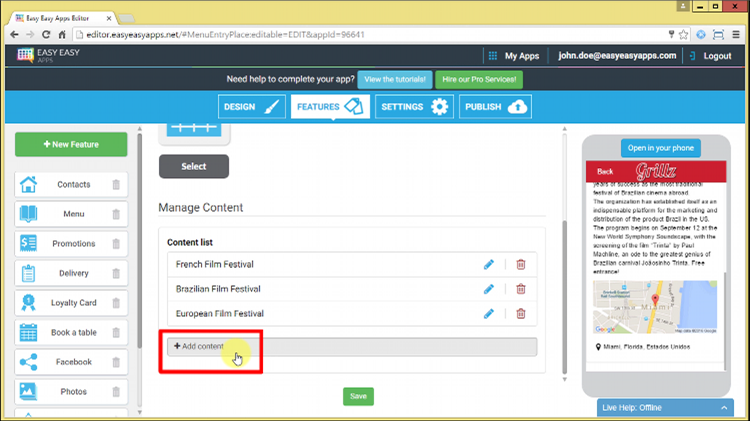
Task: Click the pencil edit icon for French Film Festival
Action: tap(489, 265)
